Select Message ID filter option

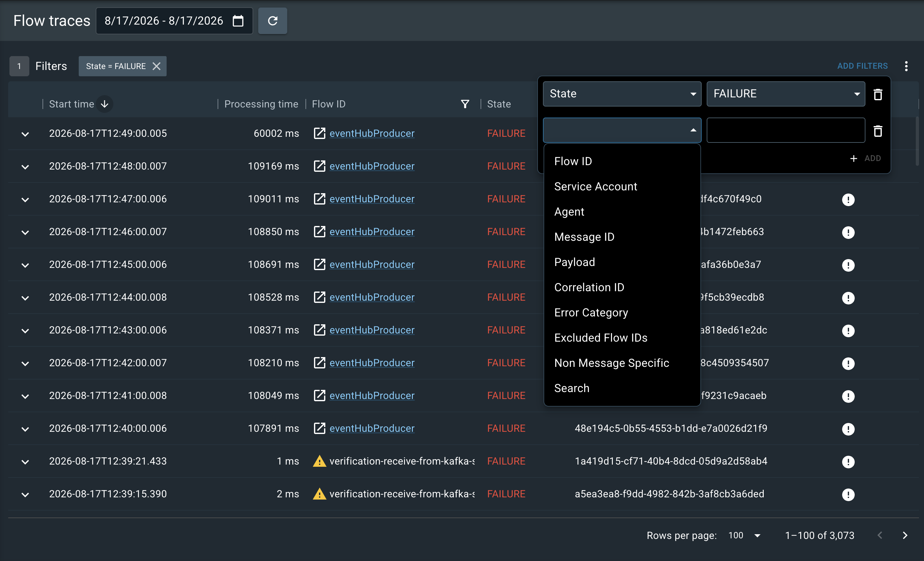point(622,237)
